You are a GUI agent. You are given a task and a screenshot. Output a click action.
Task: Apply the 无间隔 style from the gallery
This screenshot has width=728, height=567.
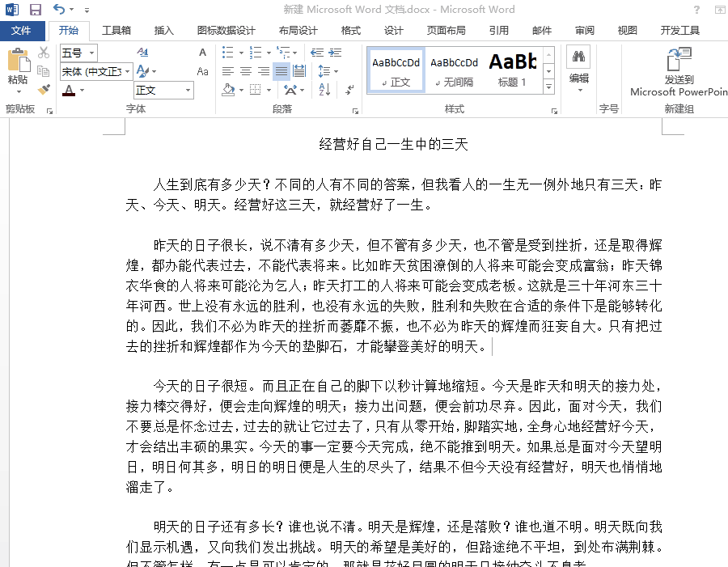pos(454,70)
